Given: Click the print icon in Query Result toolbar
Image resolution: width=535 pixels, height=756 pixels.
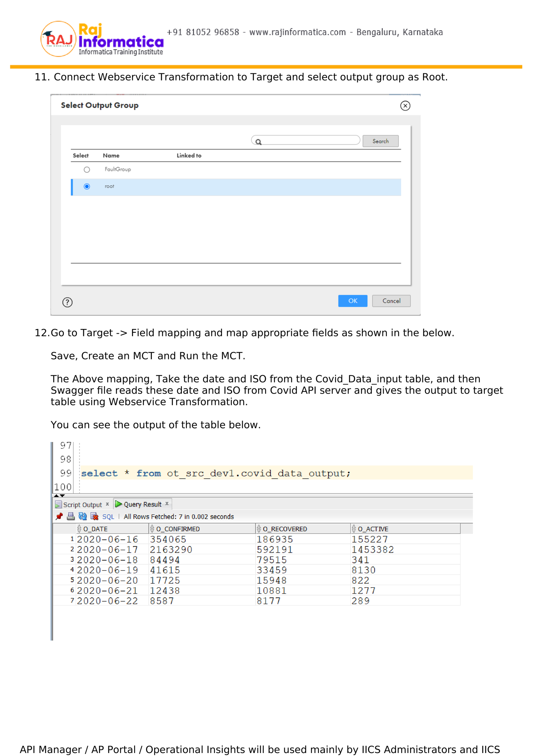Looking at the screenshot, I should pyautogui.click(x=71, y=516).
